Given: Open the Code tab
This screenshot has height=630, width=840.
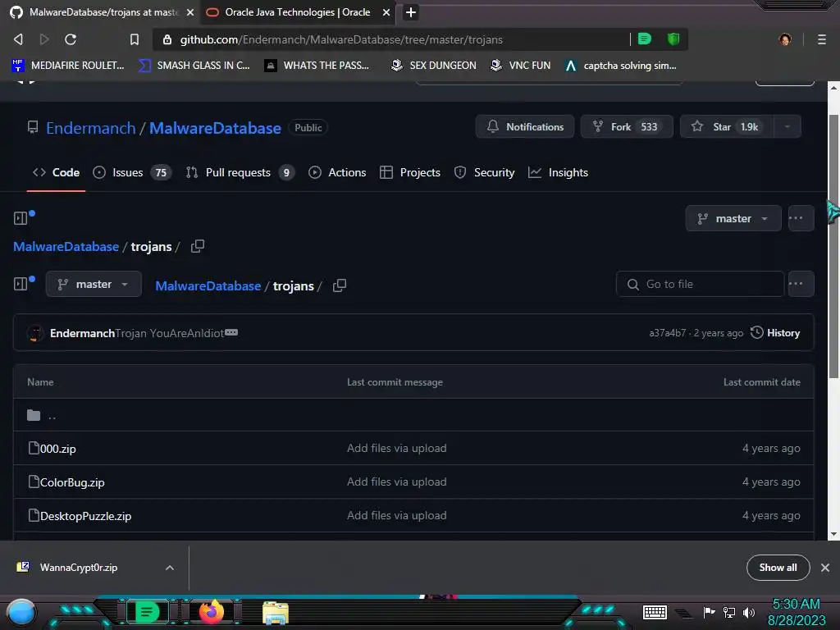Looking at the screenshot, I should tap(57, 172).
